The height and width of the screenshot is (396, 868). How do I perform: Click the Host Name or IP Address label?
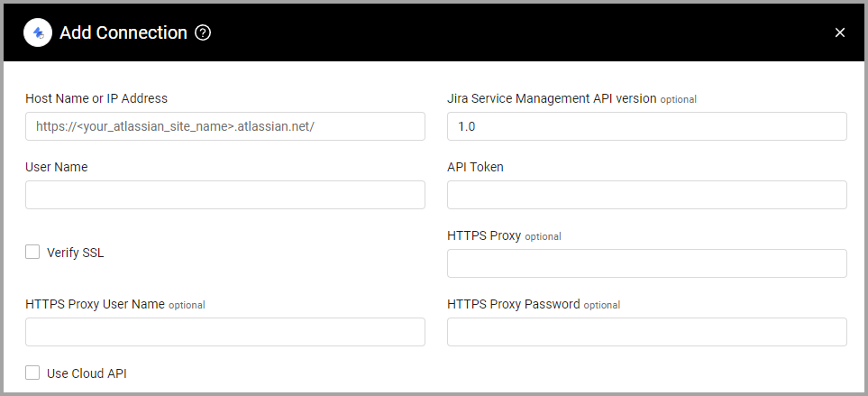click(96, 98)
